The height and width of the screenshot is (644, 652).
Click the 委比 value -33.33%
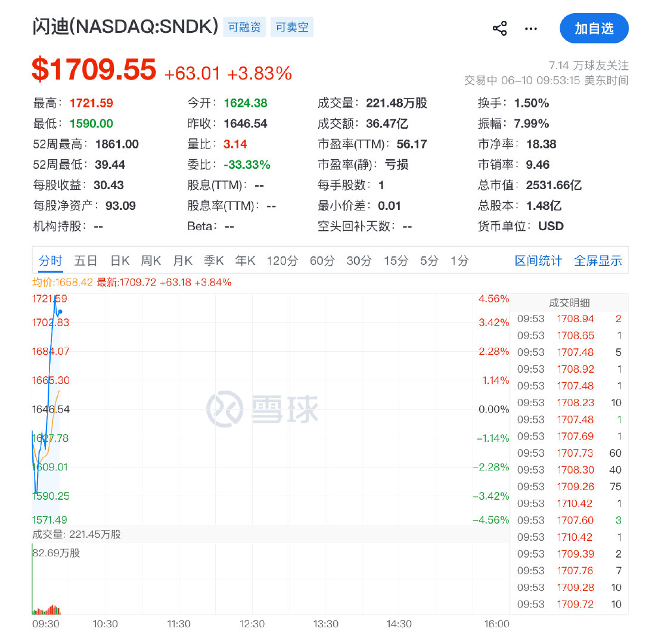[247, 165]
